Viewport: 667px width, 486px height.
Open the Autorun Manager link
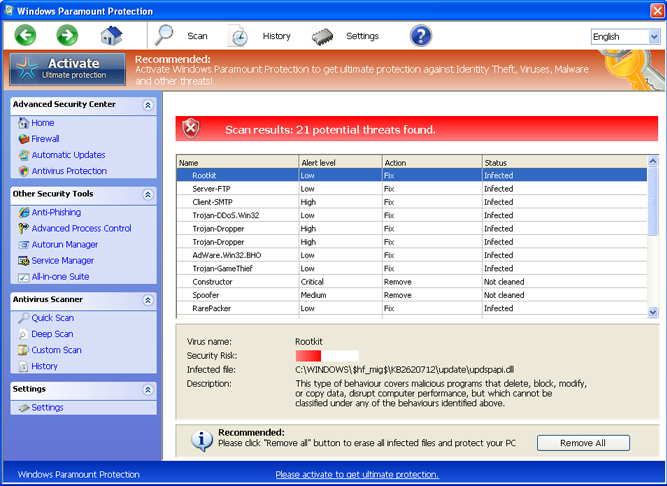(65, 245)
